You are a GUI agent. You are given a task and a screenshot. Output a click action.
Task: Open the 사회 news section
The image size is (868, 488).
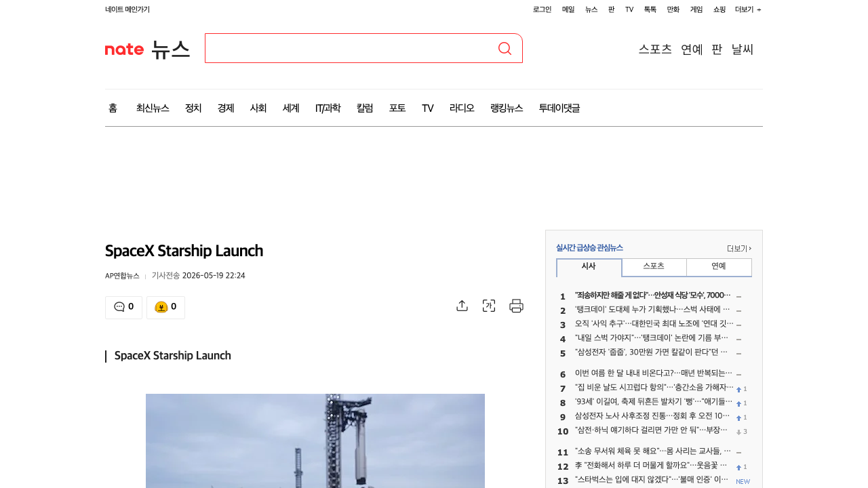(258, 108)
